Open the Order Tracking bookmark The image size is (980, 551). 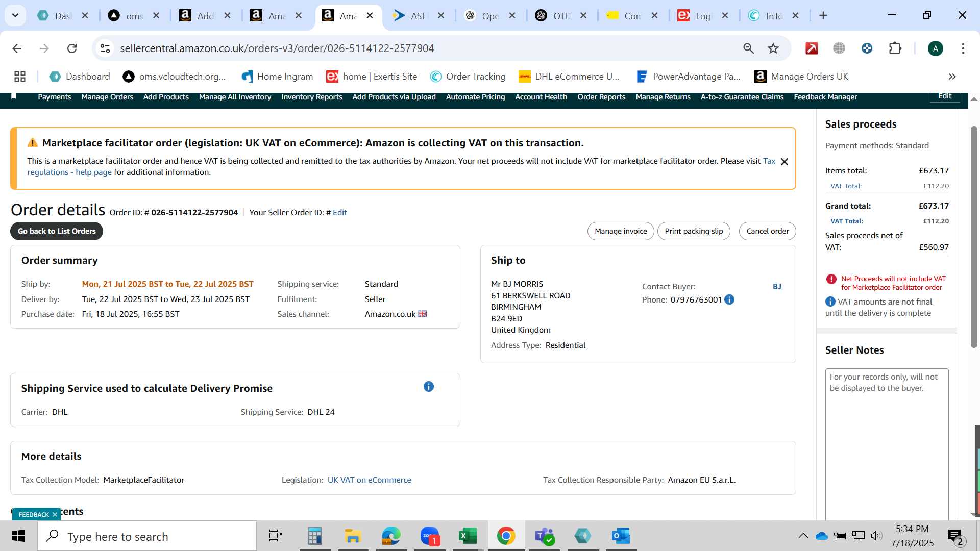click(468, 77)
